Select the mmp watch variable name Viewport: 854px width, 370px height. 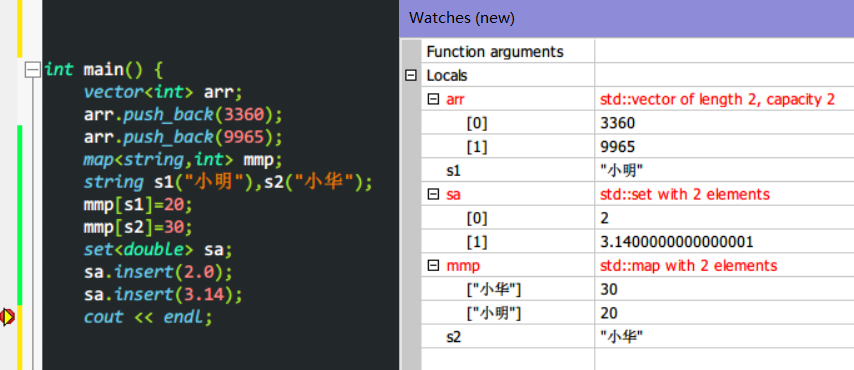pyautogui.click(x=463, y=265)
